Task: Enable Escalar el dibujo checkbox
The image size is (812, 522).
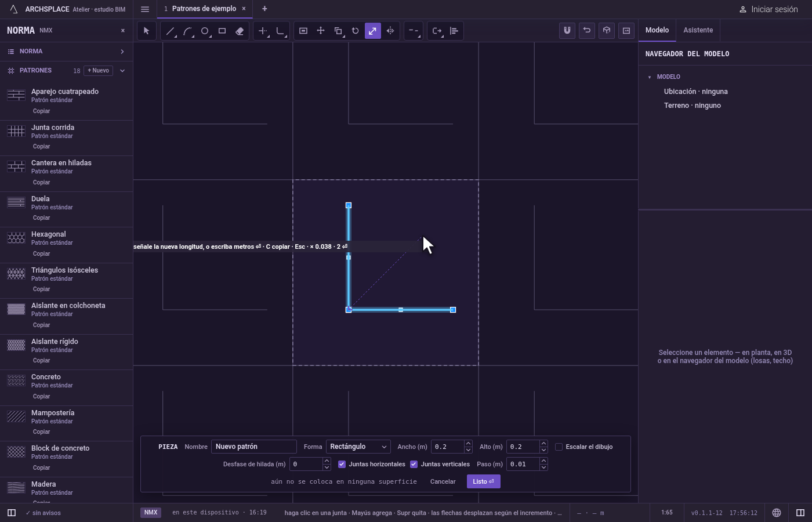Action: [559, 447]
